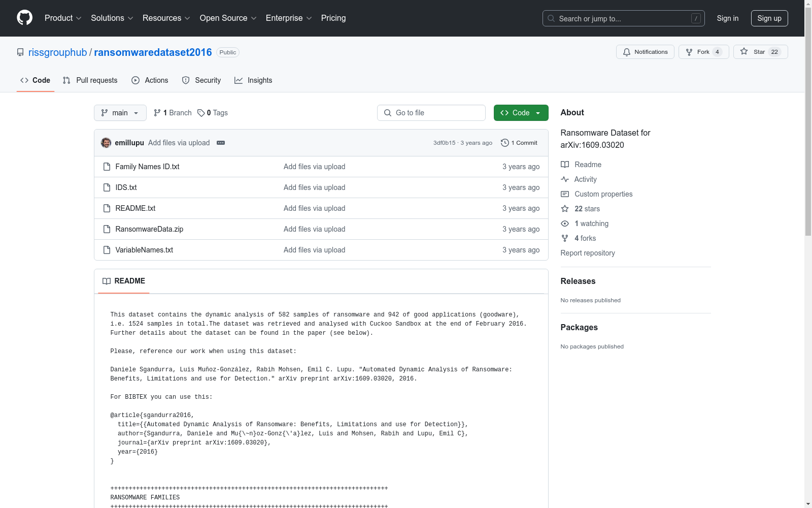Fork this repository
This screenshot has width=812, height=508.
pos(703,52)
